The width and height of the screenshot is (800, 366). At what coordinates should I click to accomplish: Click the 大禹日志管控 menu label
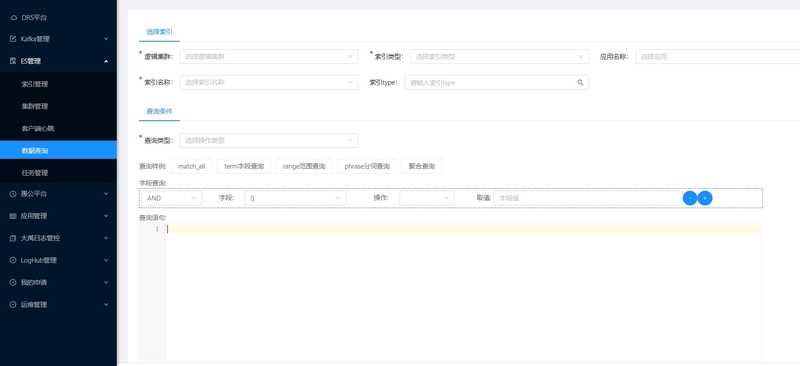pos(40,238)
